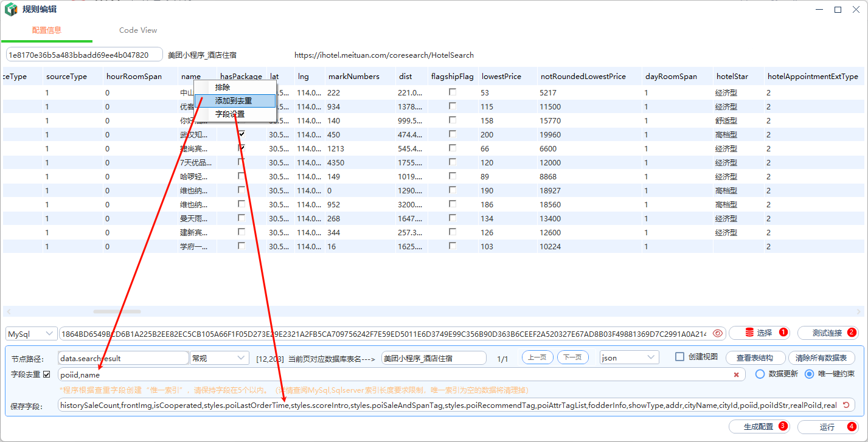Select the 唯一键约束 radio option
Screen dimensions: 868x442
(x=810, y=374)
